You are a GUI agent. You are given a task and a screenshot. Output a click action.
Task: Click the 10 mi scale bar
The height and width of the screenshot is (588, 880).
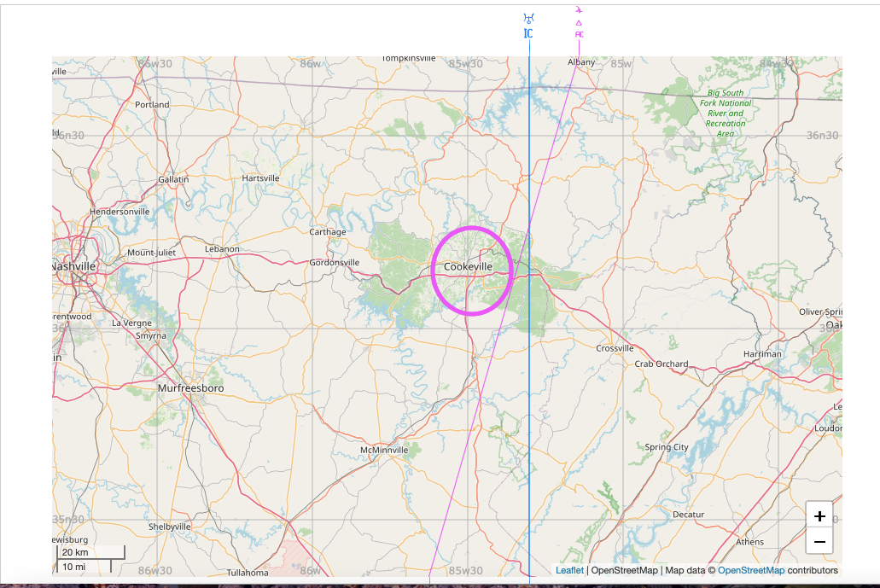84,567
